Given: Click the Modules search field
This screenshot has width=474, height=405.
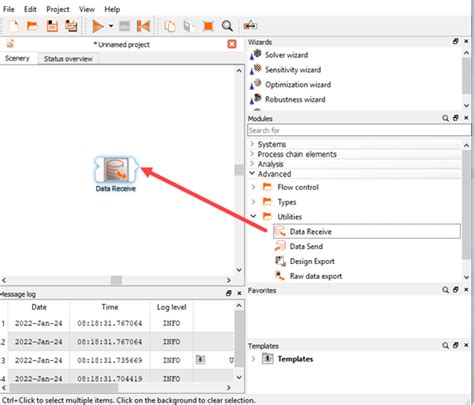Looking at the screenshot, I should [x=359, y=130].
